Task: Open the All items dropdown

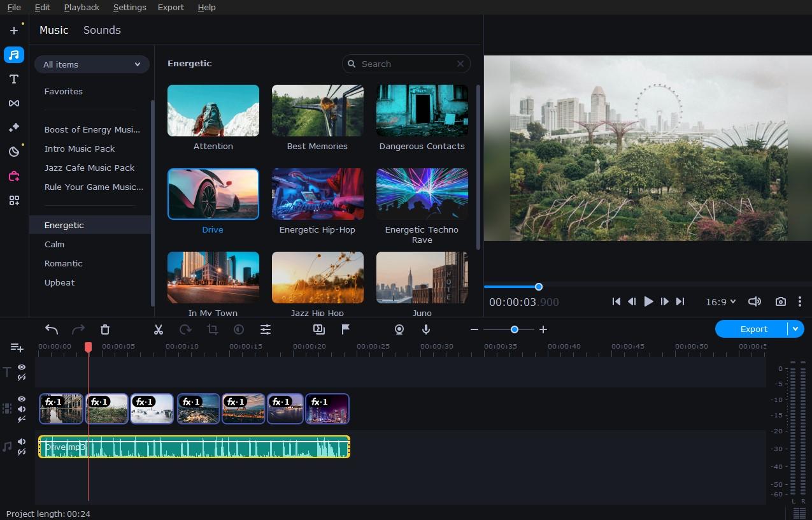Action: (x=92, y=64)
